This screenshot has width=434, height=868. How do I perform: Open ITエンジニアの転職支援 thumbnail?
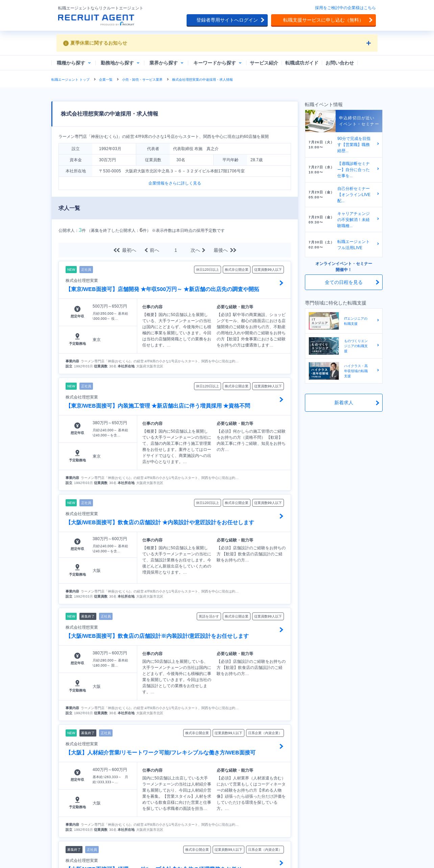tap(324, 321)
